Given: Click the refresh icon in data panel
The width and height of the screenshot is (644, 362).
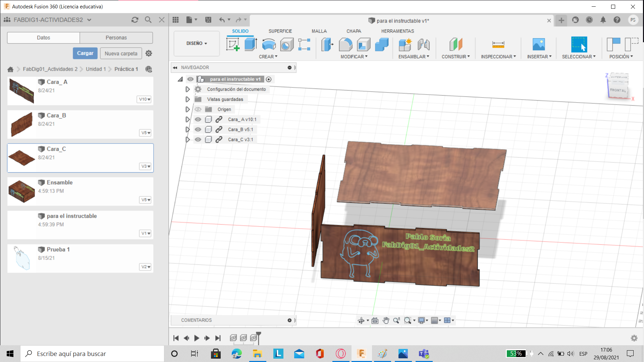Looking at the screenshot, I should coord(135,20).
